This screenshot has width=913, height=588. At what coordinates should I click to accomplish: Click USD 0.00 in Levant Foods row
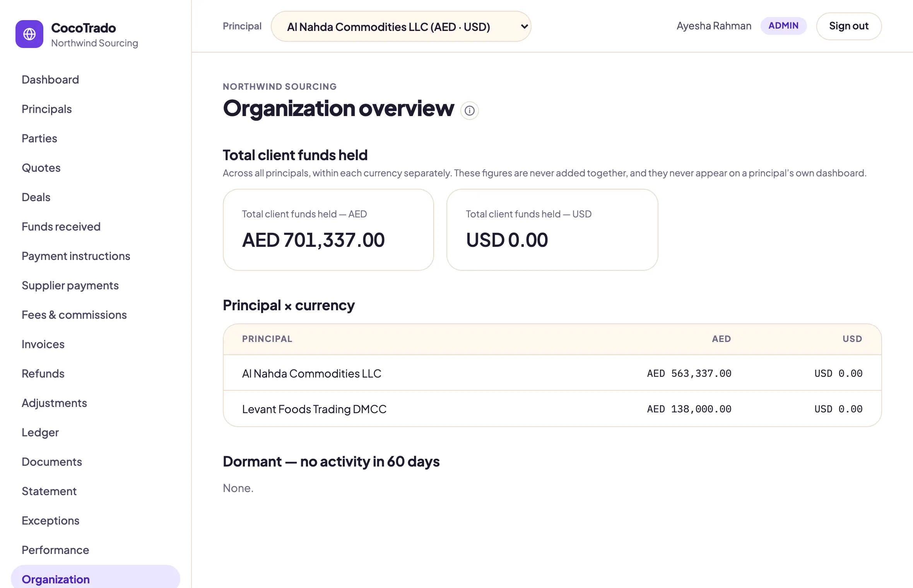click(838, 409)
